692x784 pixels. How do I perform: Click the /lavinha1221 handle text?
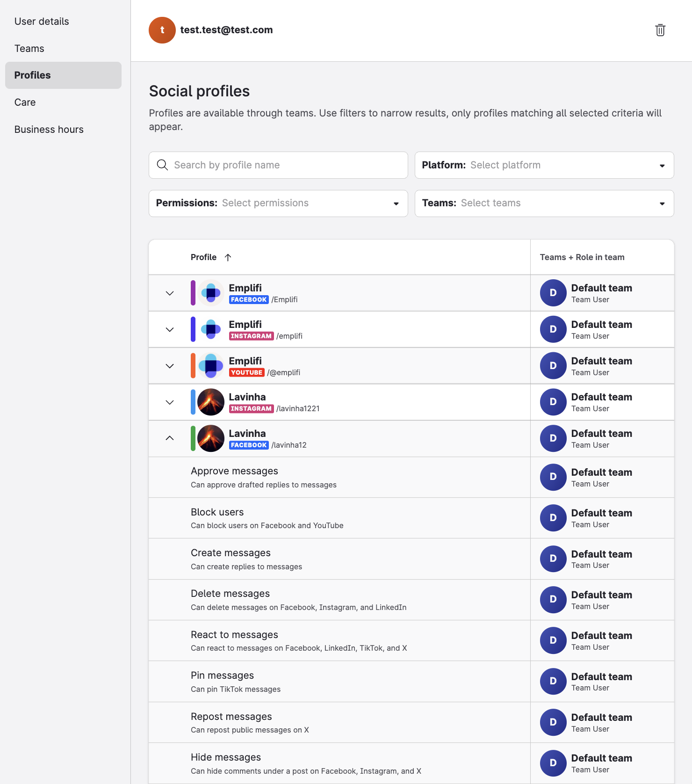click(x=298, y=408)
